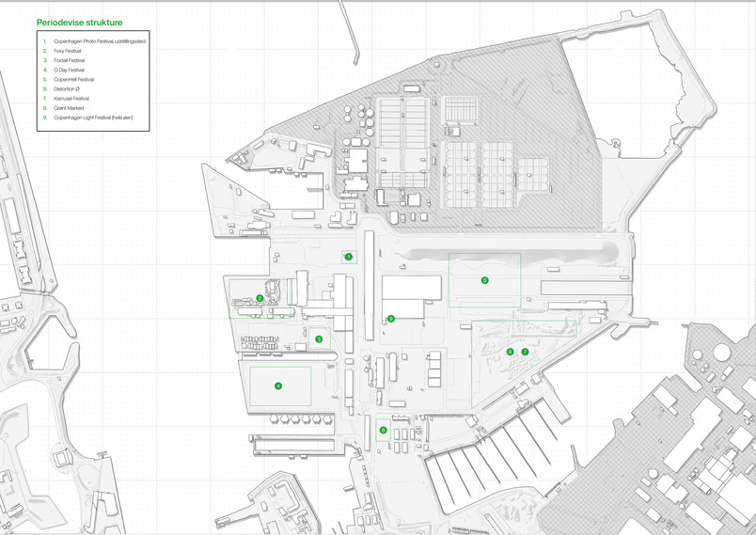Select map marker 3 for Foxtail Festival
This screenshot has height=535, width=756.
[319, 339]
